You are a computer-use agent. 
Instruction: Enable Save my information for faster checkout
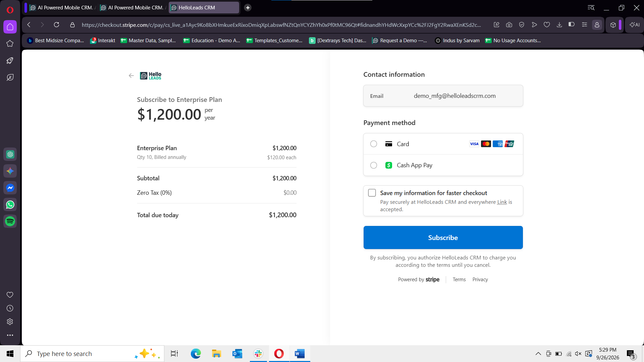372,193
